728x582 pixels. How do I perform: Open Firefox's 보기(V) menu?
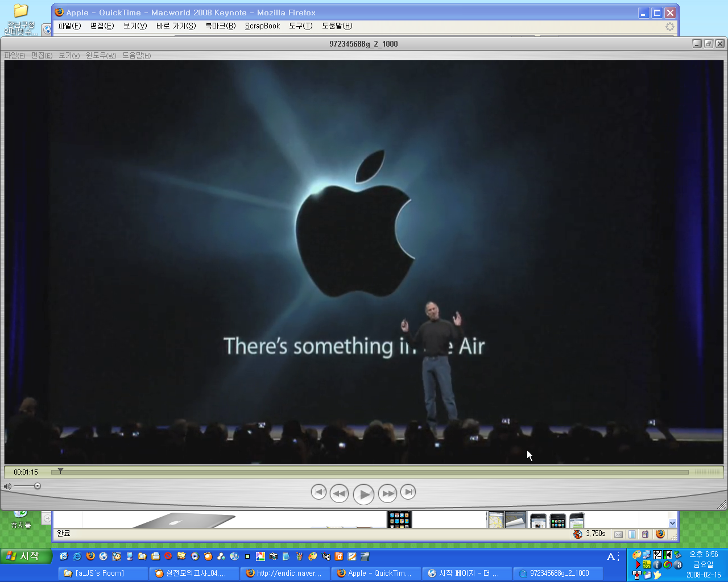[135, 26]
